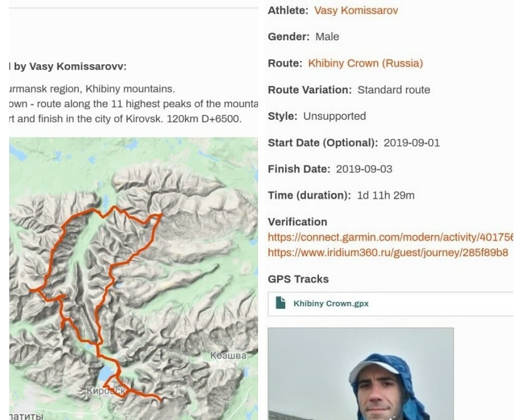Click the Unsupported style value

tap(334, 116)
